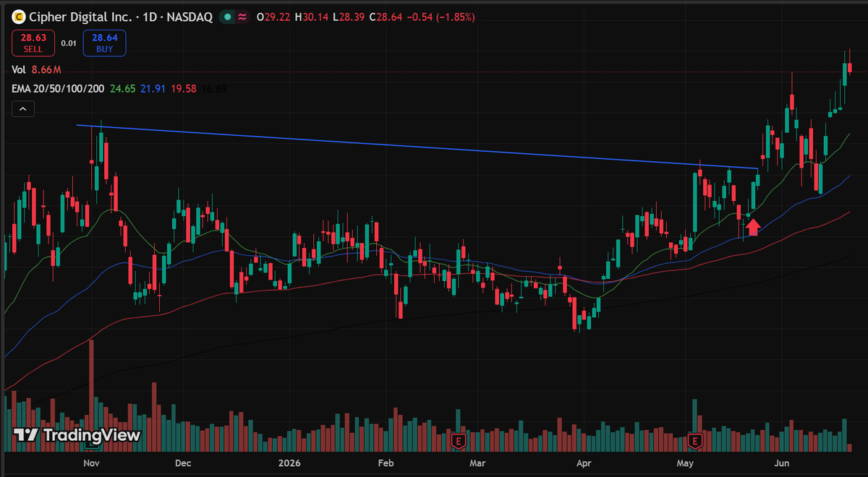This screenshot has width=868, height=477.
Task: Collapse the indicator legend with the chevron
Action: point(22,109)
